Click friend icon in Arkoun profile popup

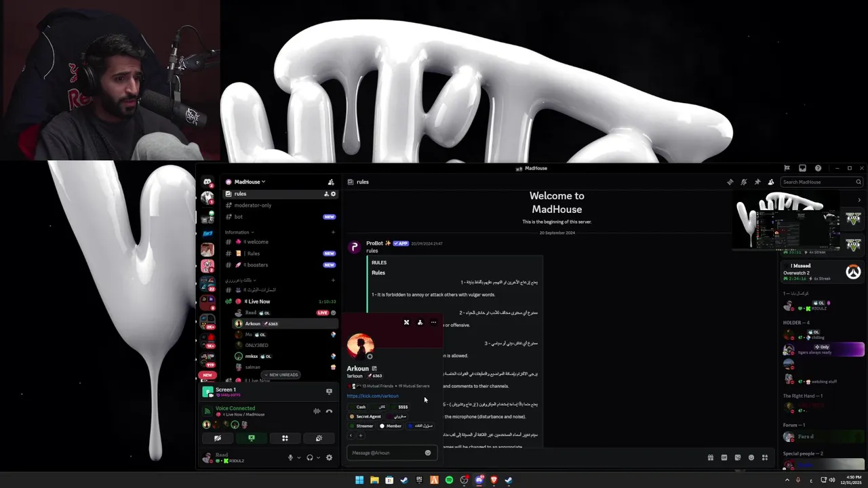(420, 323)
